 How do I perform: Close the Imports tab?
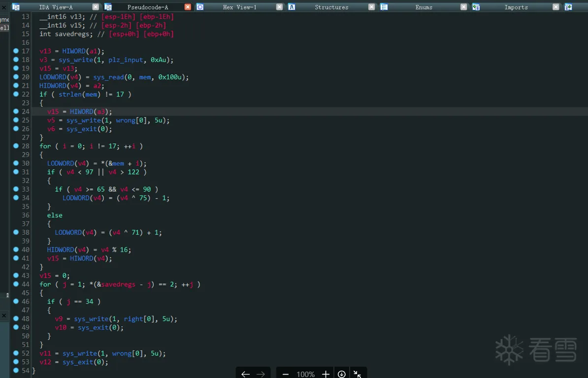click(x=556, y=7)
